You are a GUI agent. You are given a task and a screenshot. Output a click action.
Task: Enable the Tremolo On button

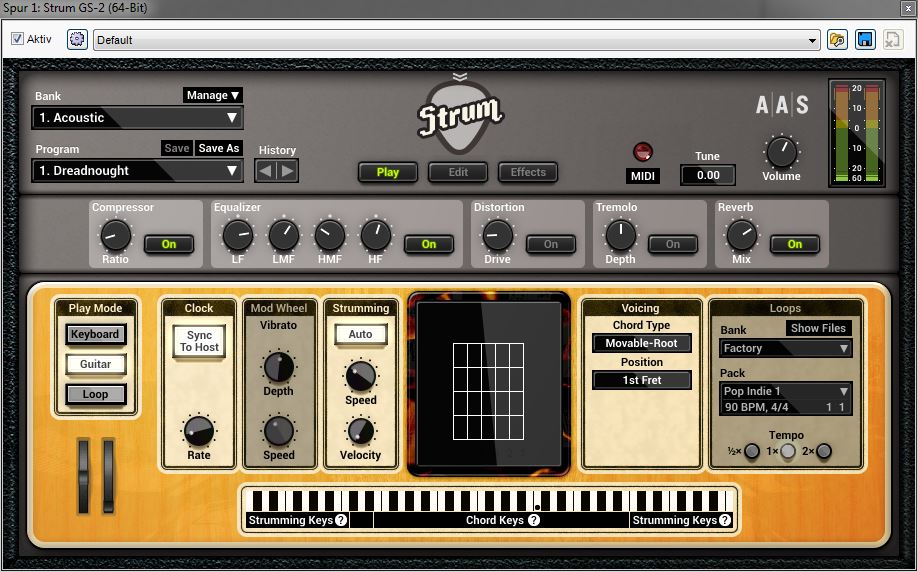[673, 244]
